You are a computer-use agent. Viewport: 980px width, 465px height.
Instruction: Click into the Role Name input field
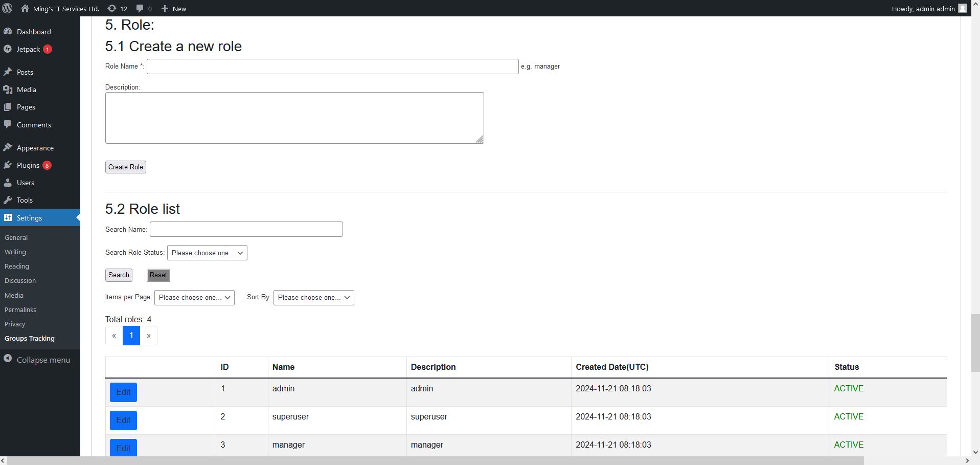click(332, 67)
